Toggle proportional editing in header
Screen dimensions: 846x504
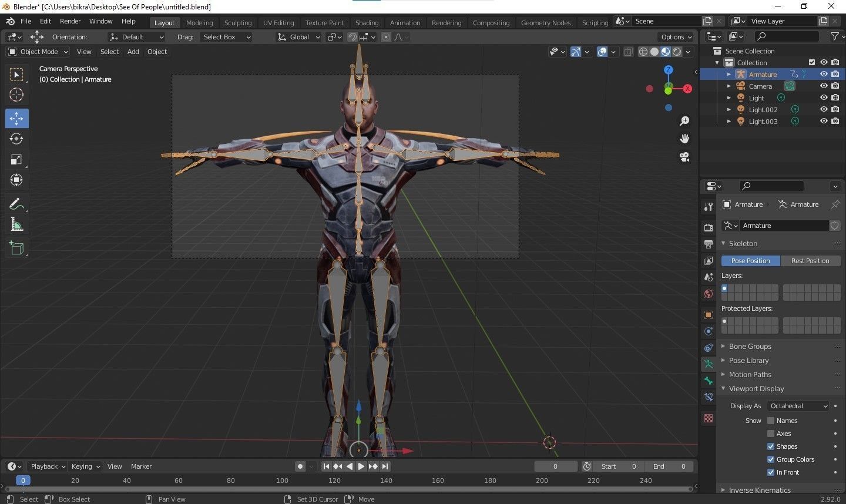[386, 37]
